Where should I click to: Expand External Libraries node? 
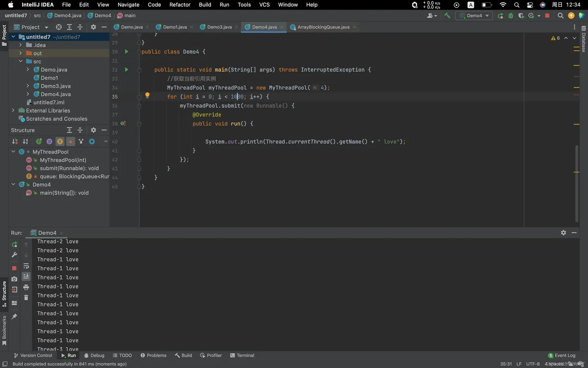[13, 111]
